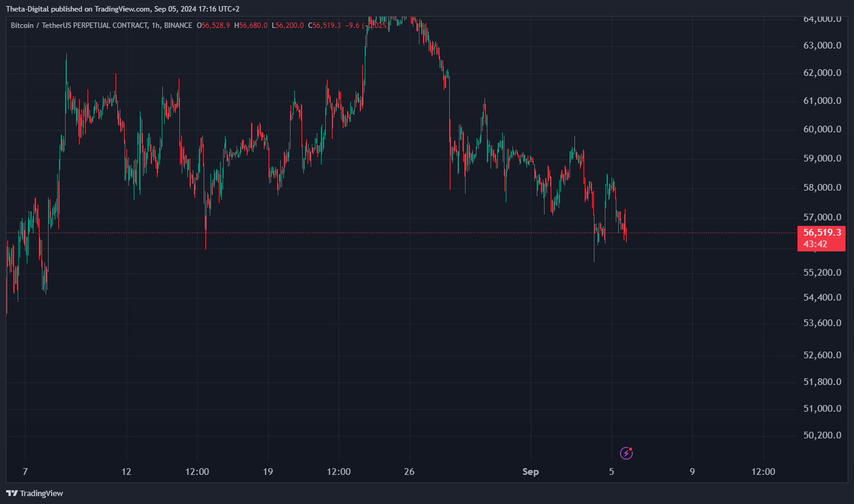
Task: Click the 59,000.0 price axis label
Action: pyautogui.click(x=822, y=158)
